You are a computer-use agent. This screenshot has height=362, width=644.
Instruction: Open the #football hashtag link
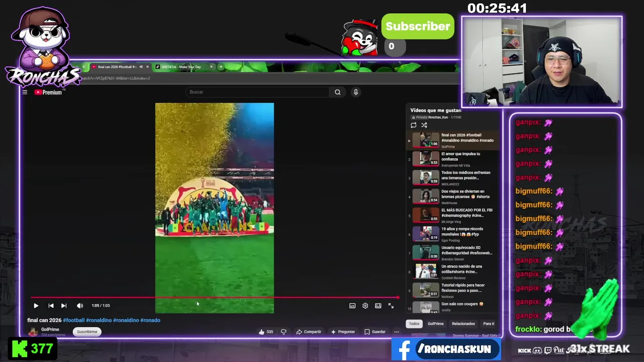pyautogui.click(x=73, y=320)
